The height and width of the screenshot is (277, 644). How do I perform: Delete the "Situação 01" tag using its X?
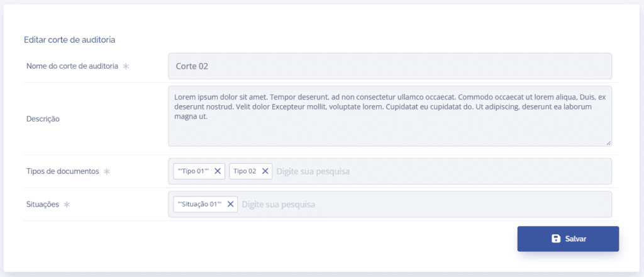point(230,204)
